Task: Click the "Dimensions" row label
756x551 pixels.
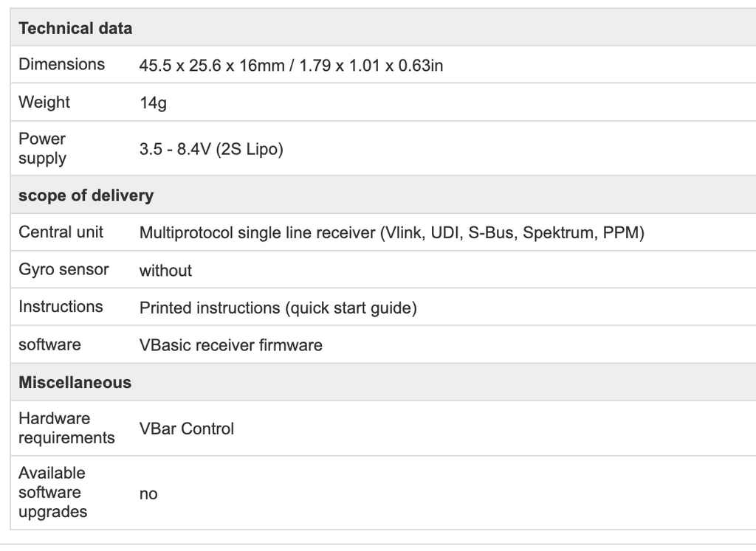Action: pyautogui.click(x=62, y=64)
